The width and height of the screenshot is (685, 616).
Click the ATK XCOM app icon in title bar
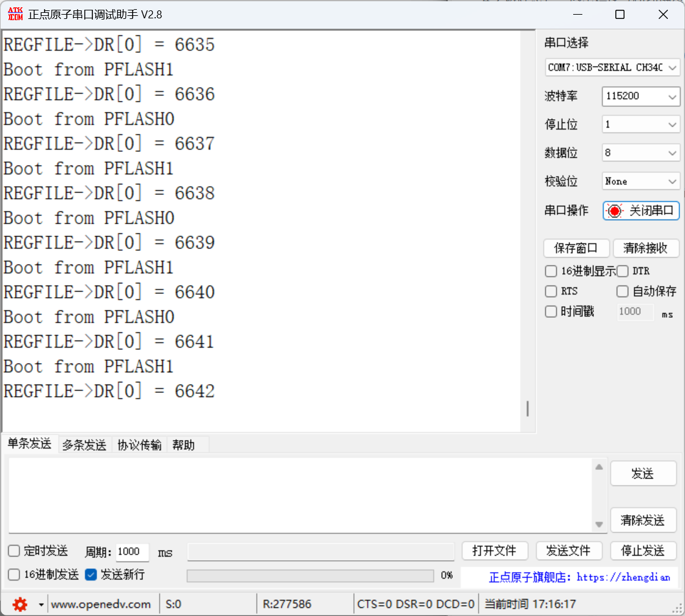coord(15,14)
